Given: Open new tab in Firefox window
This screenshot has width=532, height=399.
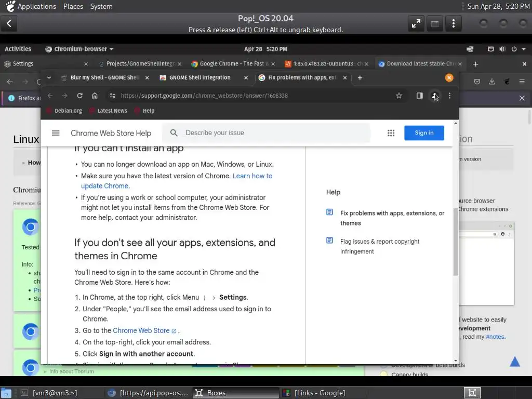Looking at the screenshot, I should 476,64.
